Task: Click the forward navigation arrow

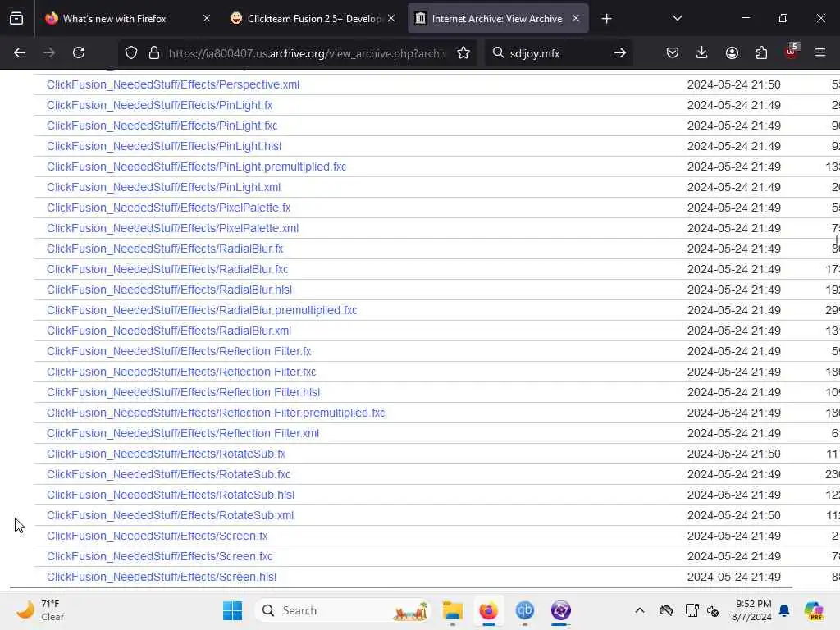Action: point(48,52)
